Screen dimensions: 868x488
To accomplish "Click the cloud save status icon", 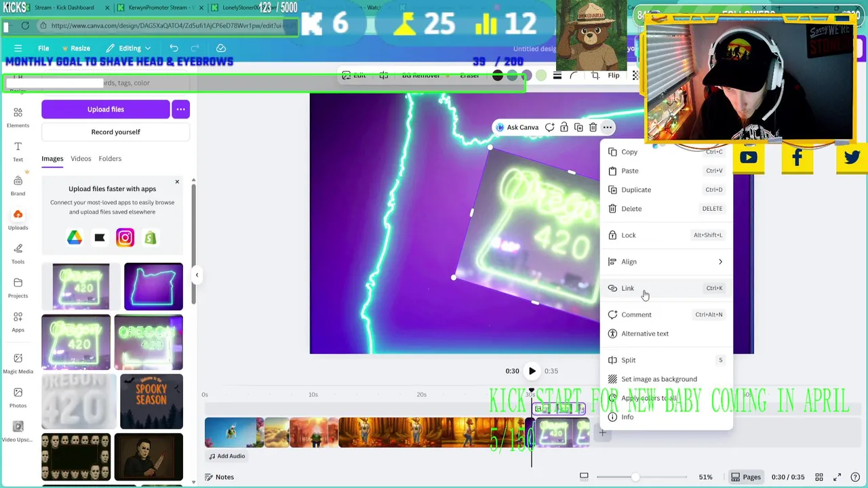I will (x=221, y=48).
